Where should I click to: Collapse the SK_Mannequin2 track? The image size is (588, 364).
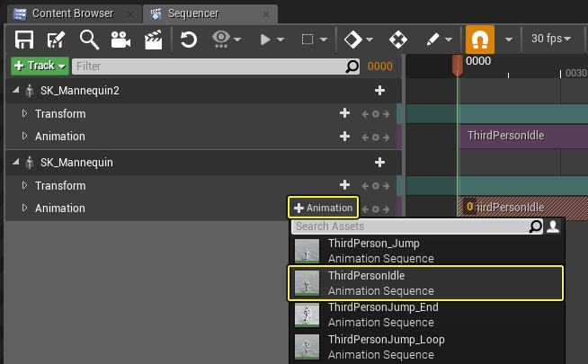pos(16,90)
